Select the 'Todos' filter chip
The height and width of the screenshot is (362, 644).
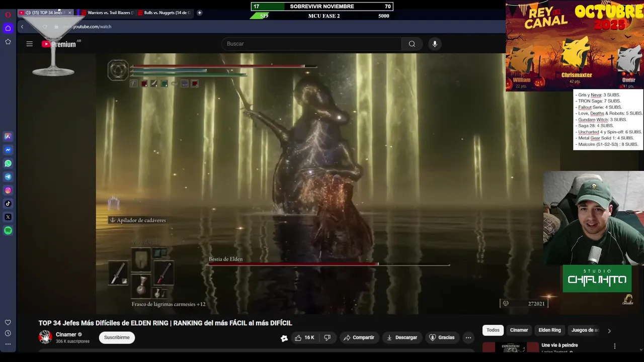pyautogui.click(x=493, y=330)
